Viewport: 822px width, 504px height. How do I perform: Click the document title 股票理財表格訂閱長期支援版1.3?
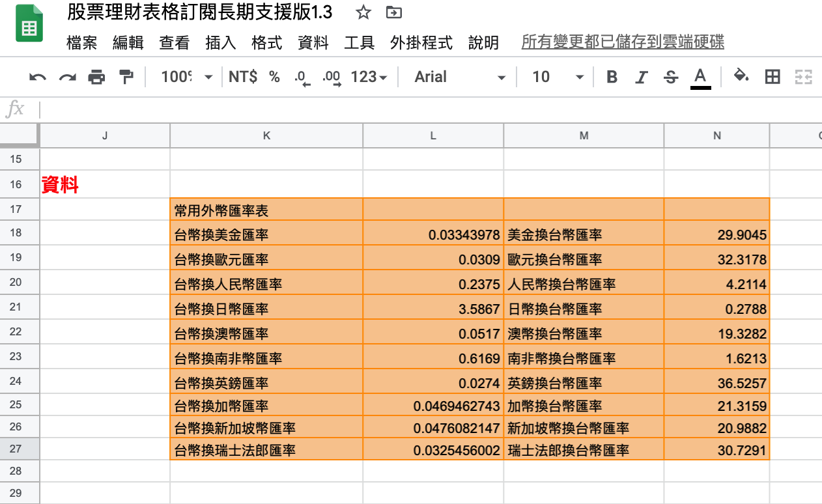(x=200, y=12)
